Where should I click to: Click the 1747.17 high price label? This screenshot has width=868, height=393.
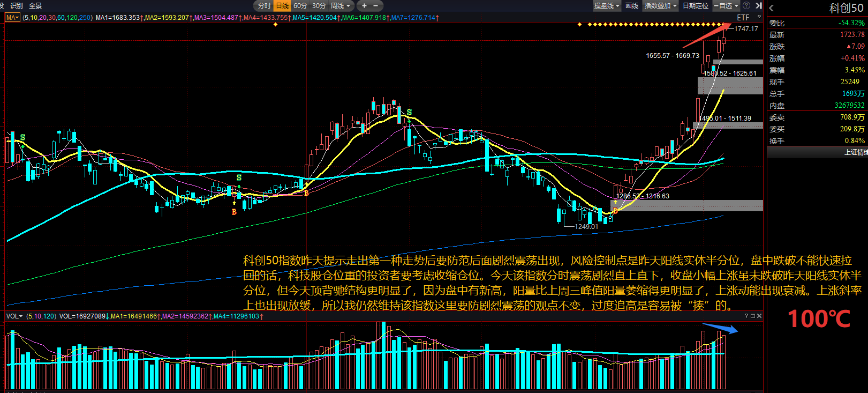(x=746, y=29)
